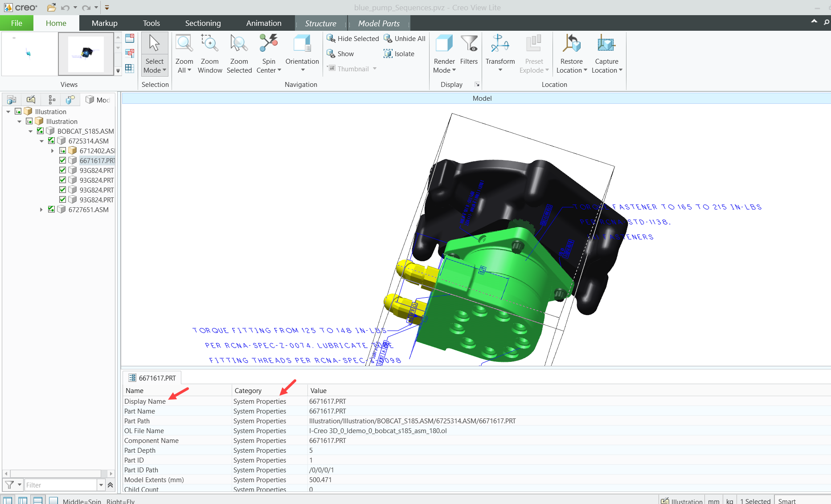
Task: Click the Open file folder icon
Action: (x=52, y=8)
